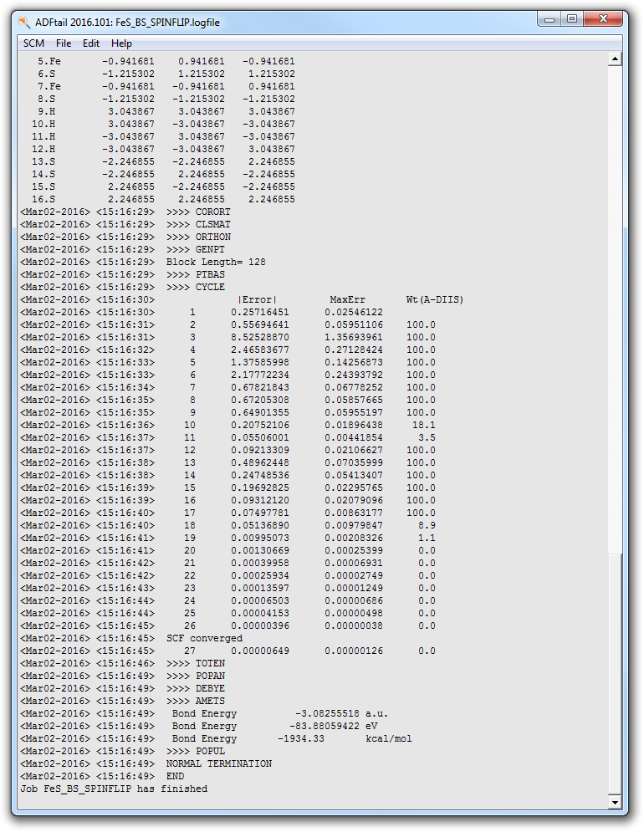644x832 pixels.
Task: Click the 'END' log entry
Action: [x=175, y=776]
